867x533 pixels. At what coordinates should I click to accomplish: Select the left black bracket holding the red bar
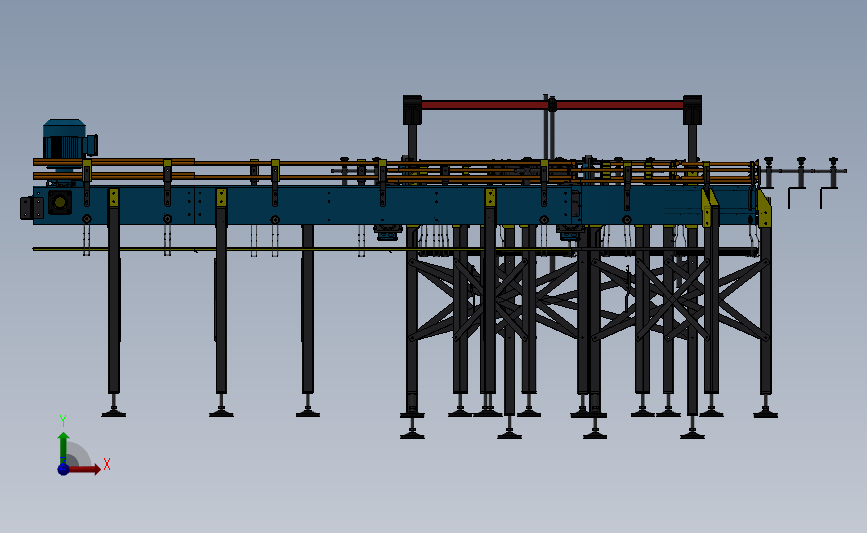tap(412, 109)
